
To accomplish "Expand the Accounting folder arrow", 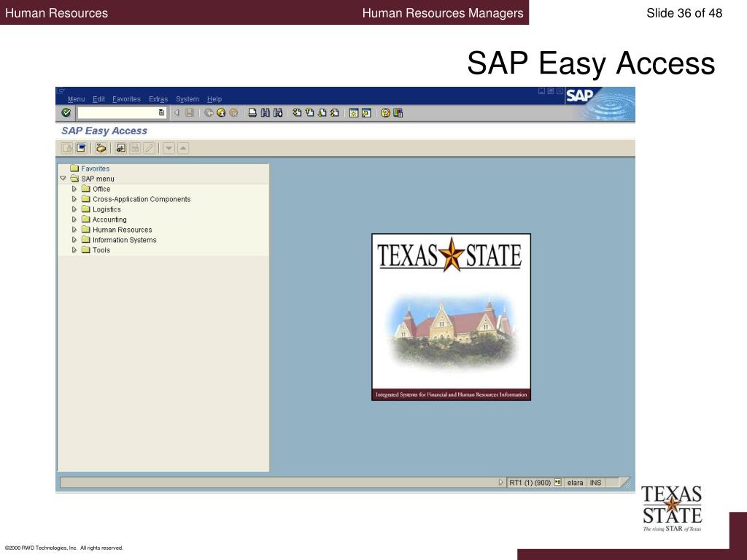I will tap(74, 219).
